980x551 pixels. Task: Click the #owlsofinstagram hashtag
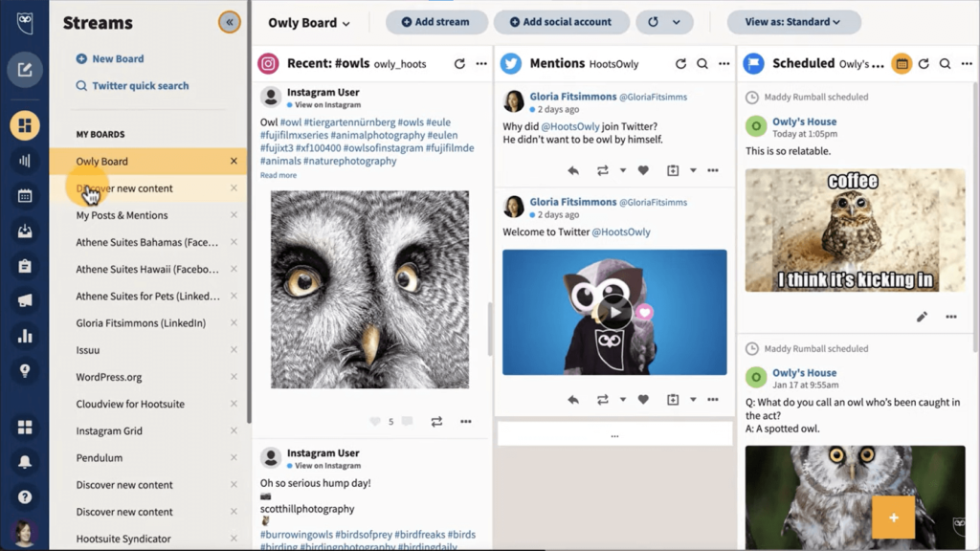point(383,148)
